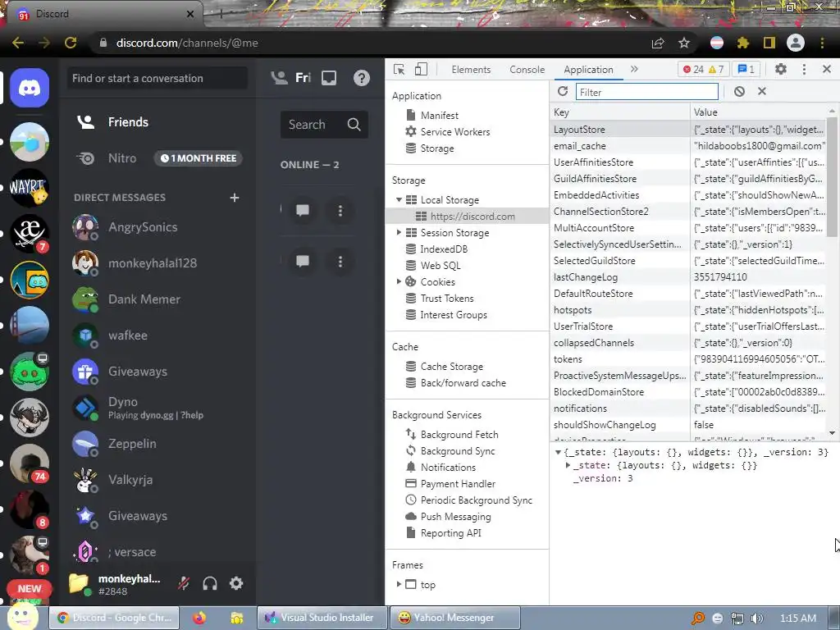Viewport: 840px width, 630px height.
Task: Open the DevTools three-dot customize menu
Action: (x=804, y=69)
